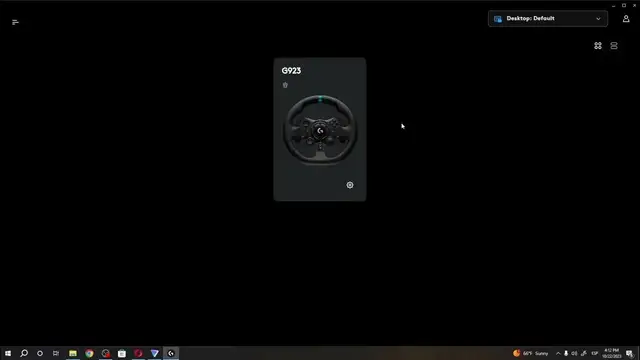The width and height of the screenshot is (640, 360).
Task: Open network status tray icon
Action: point(584,353)
